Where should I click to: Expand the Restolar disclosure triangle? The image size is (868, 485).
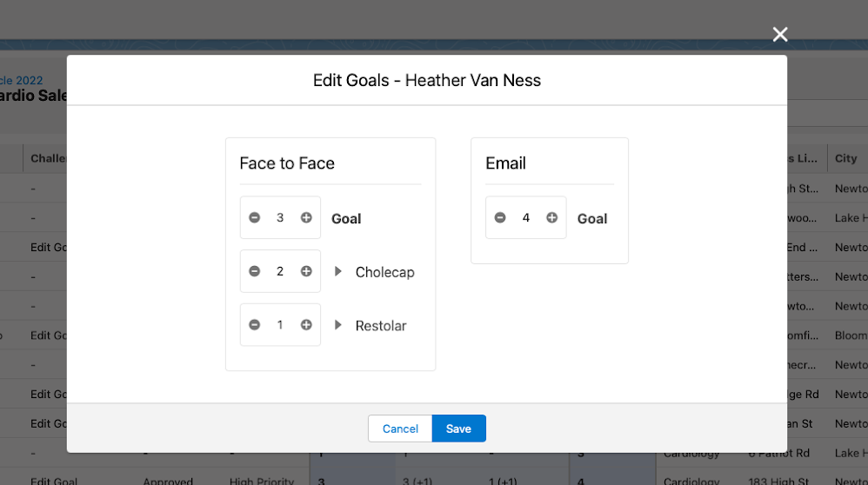[338, 325]
